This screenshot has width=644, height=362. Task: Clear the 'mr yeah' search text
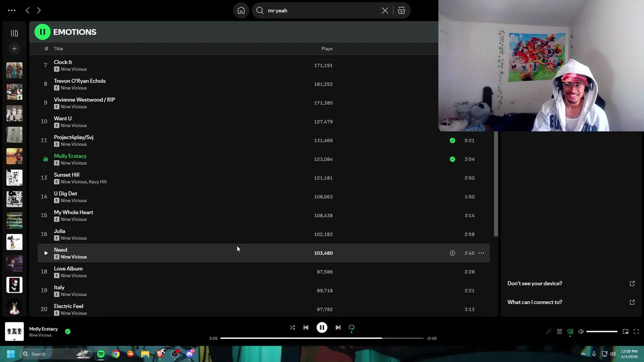[385, 11]
